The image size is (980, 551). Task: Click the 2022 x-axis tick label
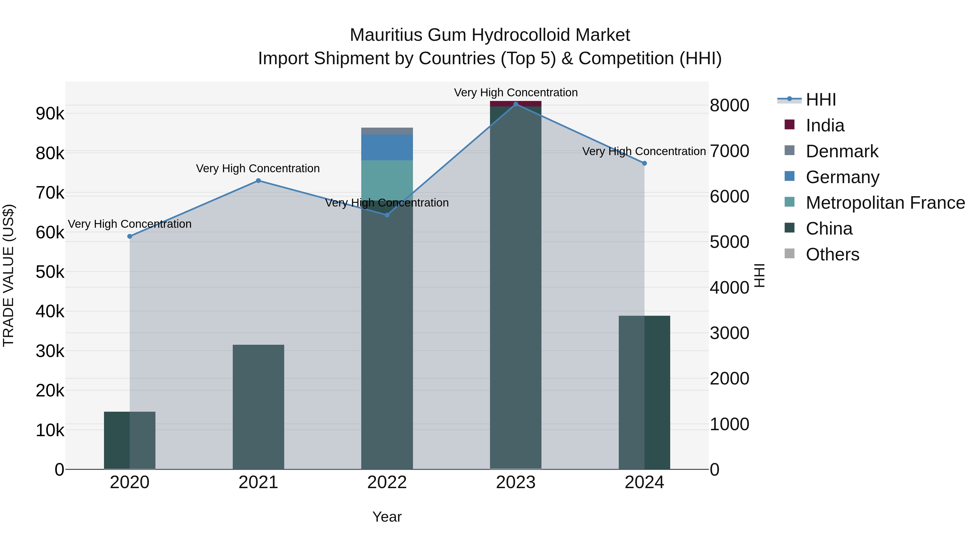click(x=387, y=482)
